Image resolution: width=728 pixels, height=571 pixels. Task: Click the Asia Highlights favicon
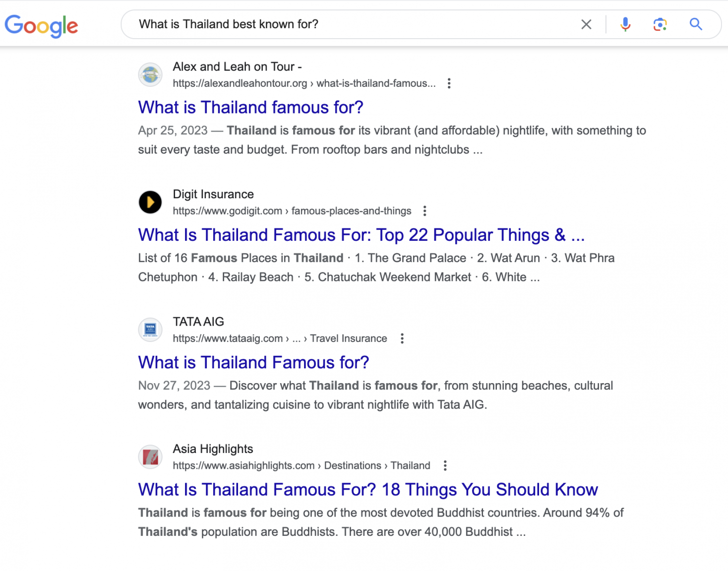(x=150, y=457)
